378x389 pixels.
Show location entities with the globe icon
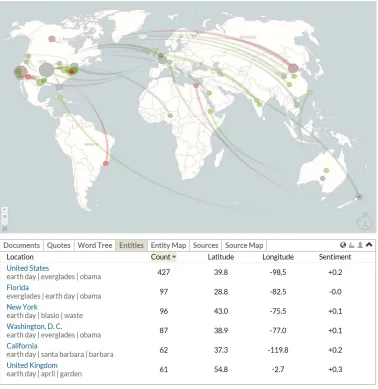[343, 245]
